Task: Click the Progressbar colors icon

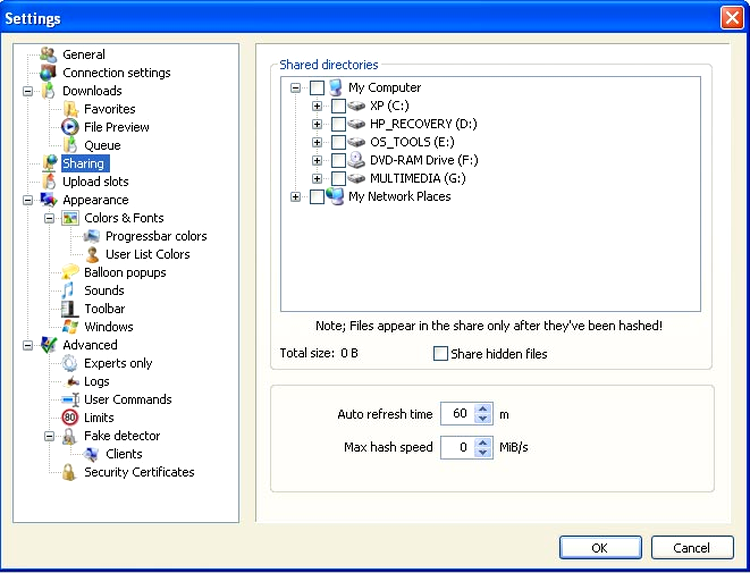Action: (91, 236)
